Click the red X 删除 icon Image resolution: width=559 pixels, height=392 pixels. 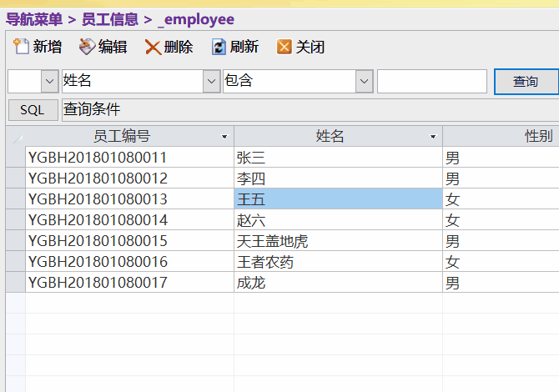point(153,47)
